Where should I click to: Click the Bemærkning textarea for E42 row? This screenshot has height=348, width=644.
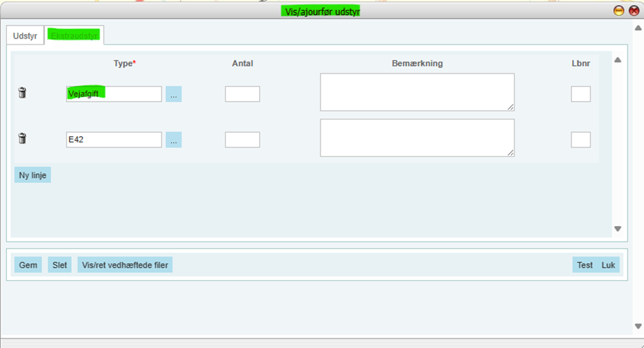(417, 137)
